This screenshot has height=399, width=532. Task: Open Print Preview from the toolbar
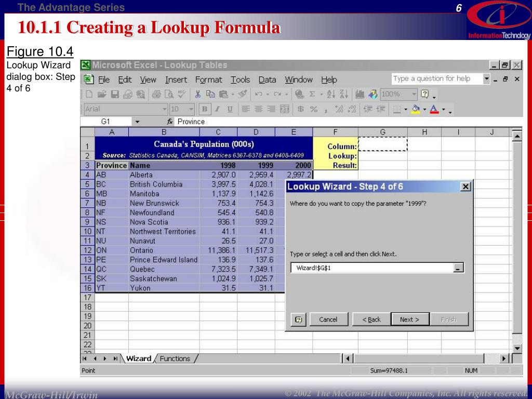pos(169,95)
